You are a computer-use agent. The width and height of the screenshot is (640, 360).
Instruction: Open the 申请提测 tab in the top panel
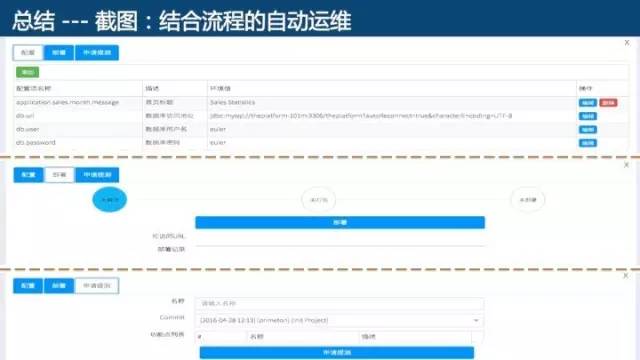pyautogui.click(x=97, y=53)
